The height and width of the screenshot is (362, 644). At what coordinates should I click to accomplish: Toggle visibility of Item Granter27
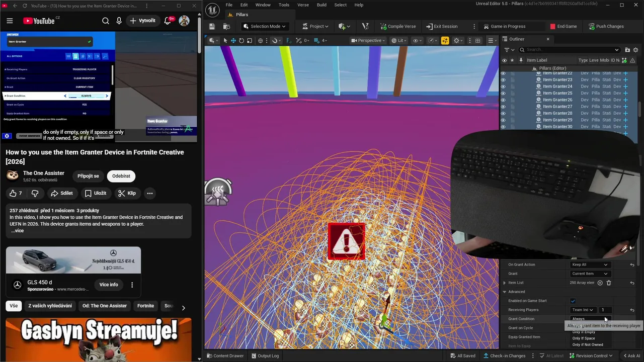[x=503, y=107]
